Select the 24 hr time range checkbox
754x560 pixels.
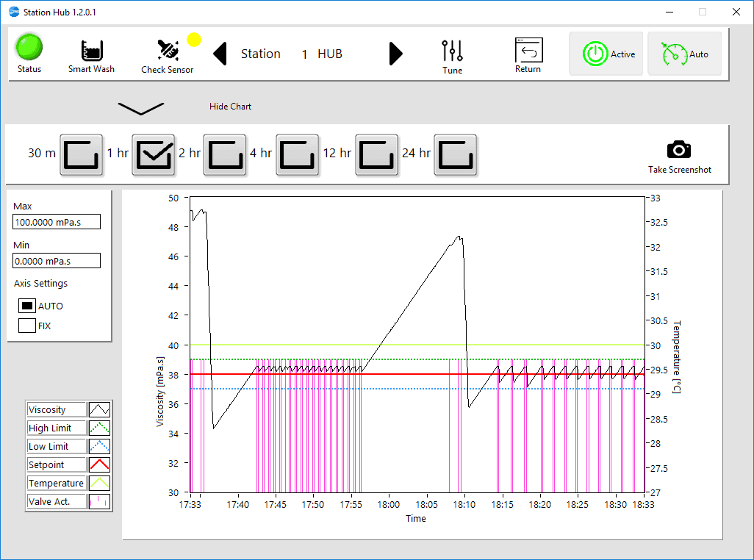[x=456, y=155]
